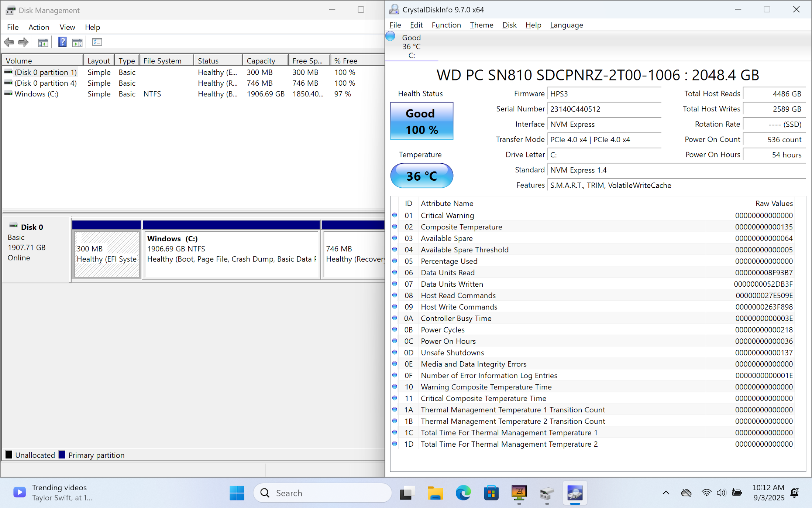This screenshot has width=812, height=508.
Task: Click the Good 100 % health status button
Action: [x=422, y=121]
